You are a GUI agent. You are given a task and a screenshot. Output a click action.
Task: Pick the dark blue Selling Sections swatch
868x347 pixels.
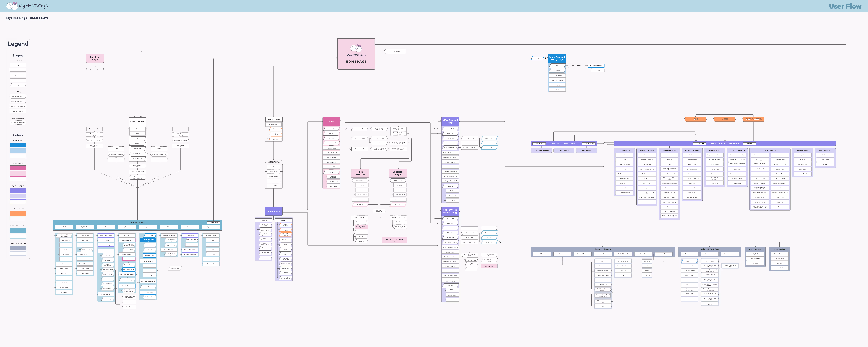pyautogui.click(x=18, y=145)
